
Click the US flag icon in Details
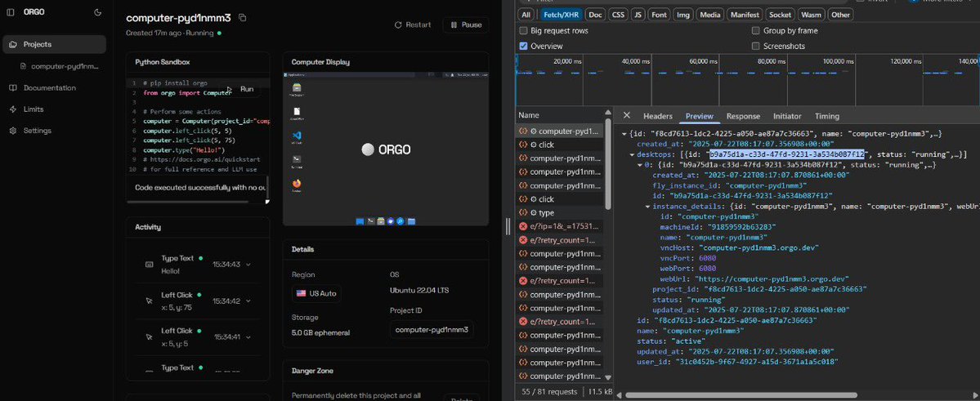coord(302,293)
